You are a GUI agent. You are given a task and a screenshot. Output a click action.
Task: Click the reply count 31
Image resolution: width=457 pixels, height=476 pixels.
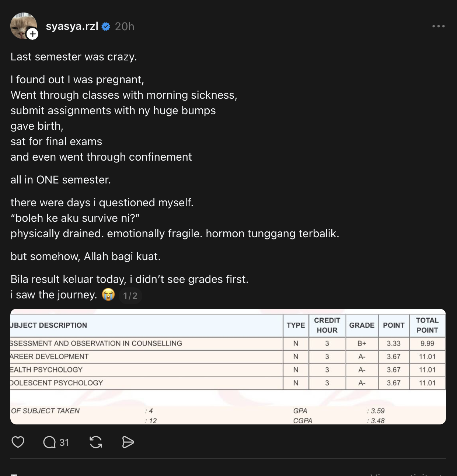click(64, 442)
